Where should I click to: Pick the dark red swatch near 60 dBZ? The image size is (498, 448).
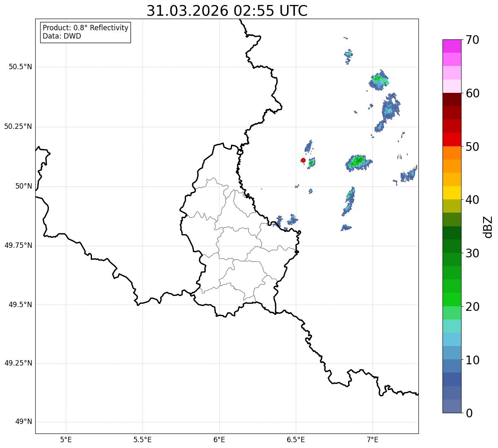[452, 99]
